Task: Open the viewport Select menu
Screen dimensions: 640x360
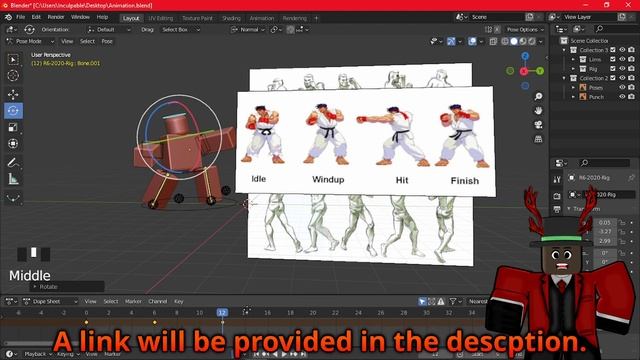Action: [x=87, y=41]
